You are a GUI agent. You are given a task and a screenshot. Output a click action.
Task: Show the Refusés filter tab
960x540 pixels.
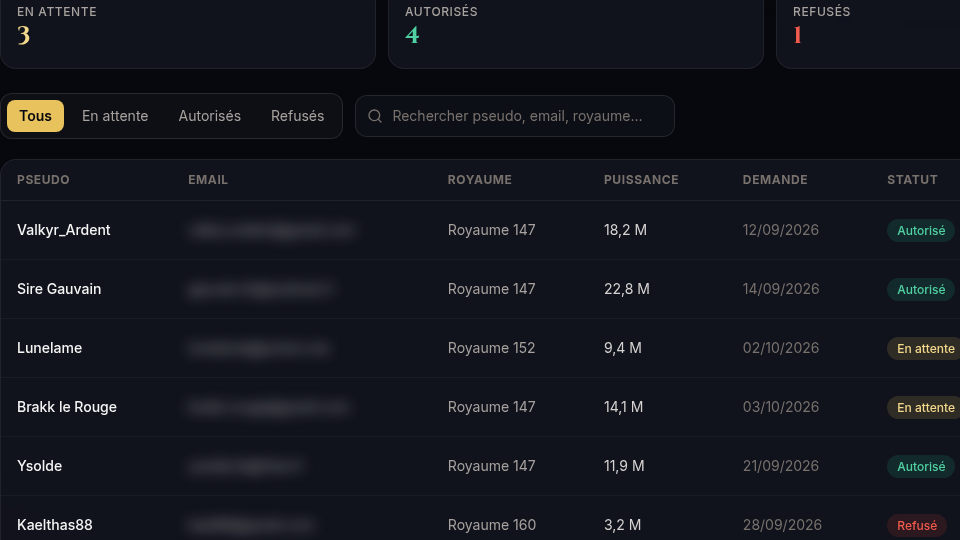(298, 116)
